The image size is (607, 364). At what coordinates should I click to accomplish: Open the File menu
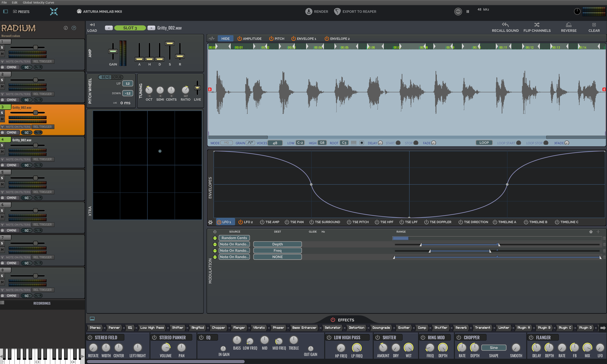(4, 3)
